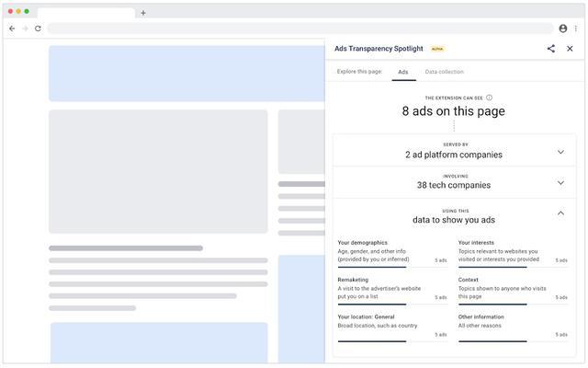Click the '8 ads on this page' heading

click(454, 111)
